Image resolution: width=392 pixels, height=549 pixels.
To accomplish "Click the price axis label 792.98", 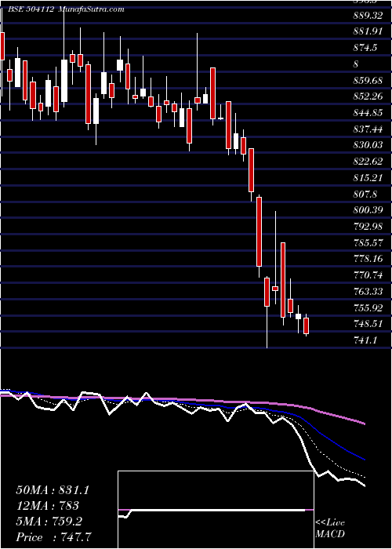I will (368, 227).
